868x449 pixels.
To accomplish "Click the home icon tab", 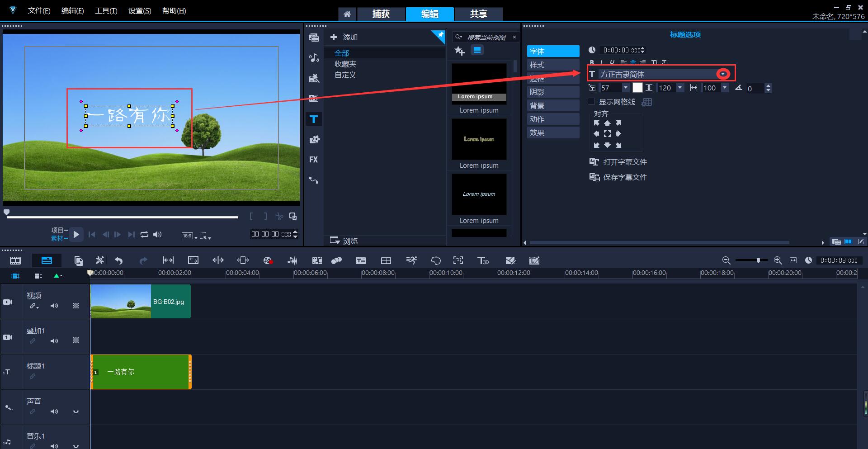I will click(x=347, y=14).
